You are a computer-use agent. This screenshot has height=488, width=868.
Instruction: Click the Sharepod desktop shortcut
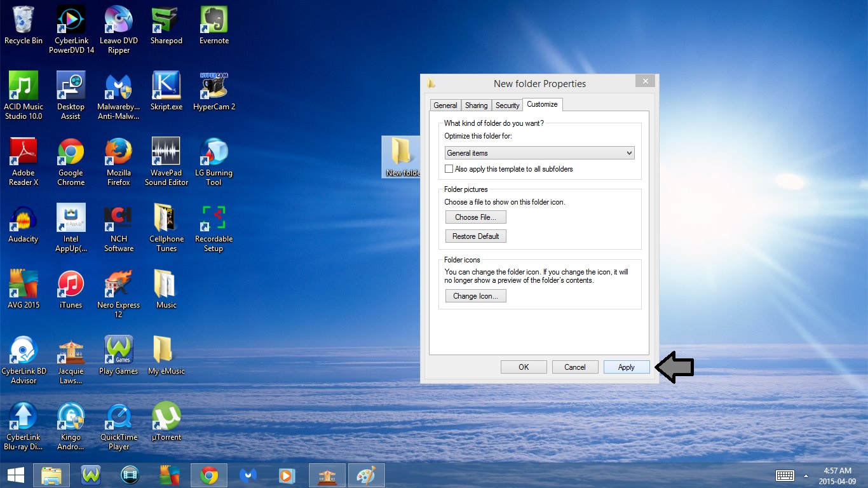point(166,25)
